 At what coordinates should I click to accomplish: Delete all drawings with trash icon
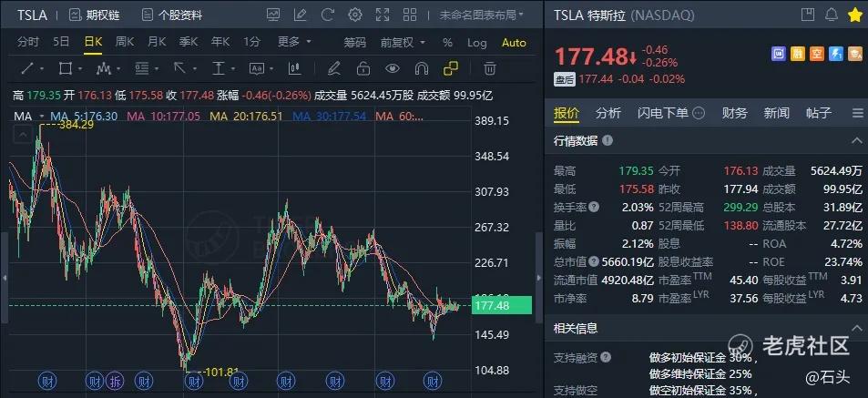pos(489,68)
